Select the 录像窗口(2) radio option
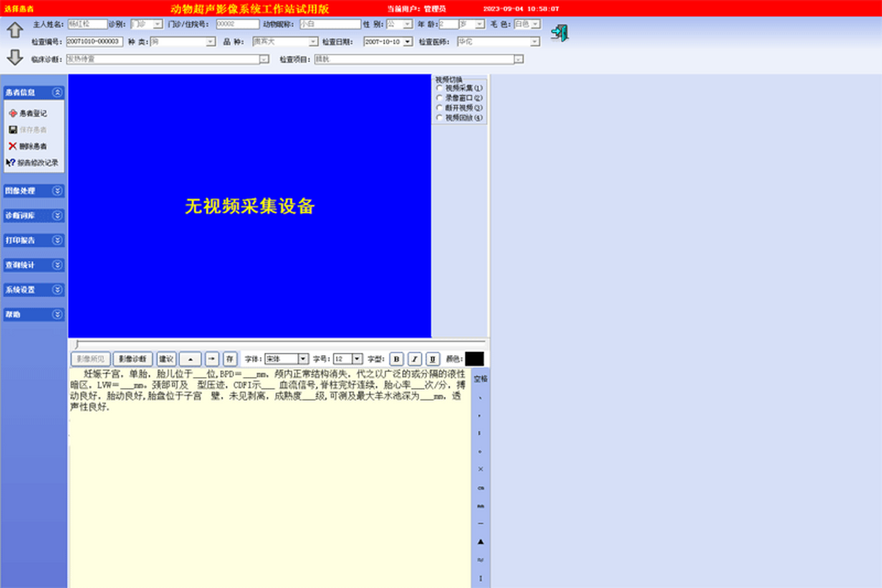This screenshot has height=588, width=882. (440, 97)
